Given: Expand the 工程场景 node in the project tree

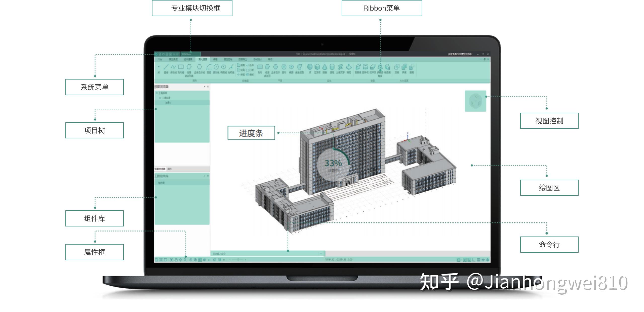Looking at the screenshot, I should (x=160, y=98).
